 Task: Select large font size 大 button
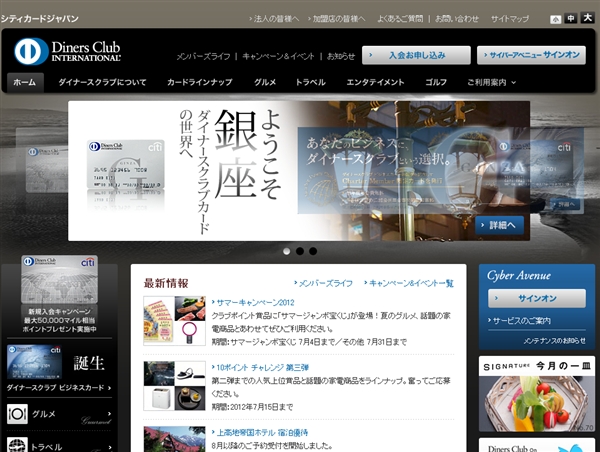coord(587,18)
